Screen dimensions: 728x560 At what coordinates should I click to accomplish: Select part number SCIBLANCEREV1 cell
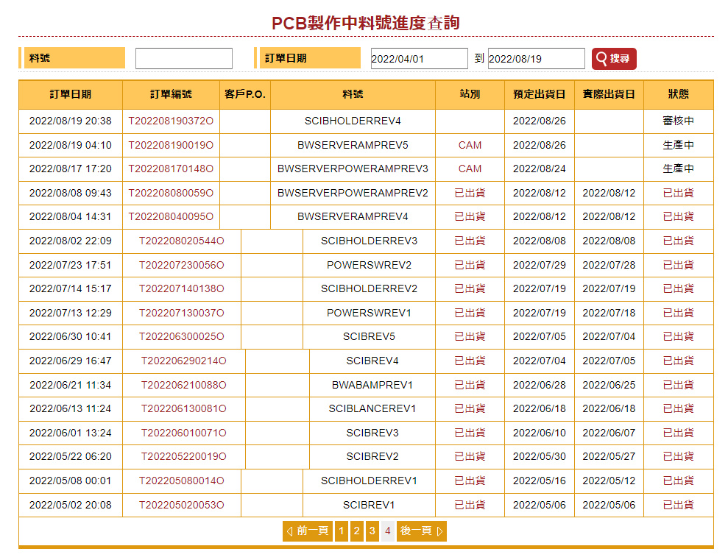pyautogui.click(x=372, y=408)
